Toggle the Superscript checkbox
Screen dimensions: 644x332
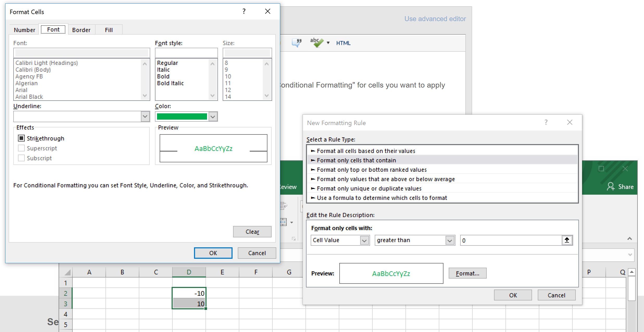coord(21,148)
